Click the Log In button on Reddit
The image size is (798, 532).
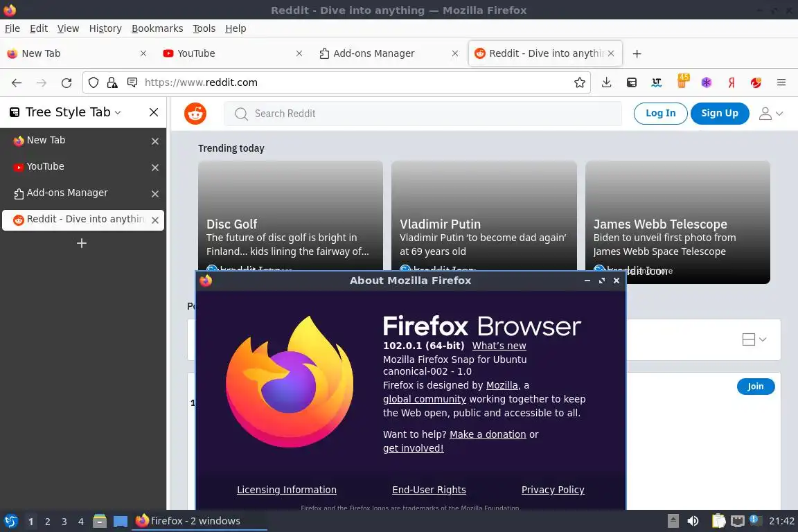tap(661, 114)
